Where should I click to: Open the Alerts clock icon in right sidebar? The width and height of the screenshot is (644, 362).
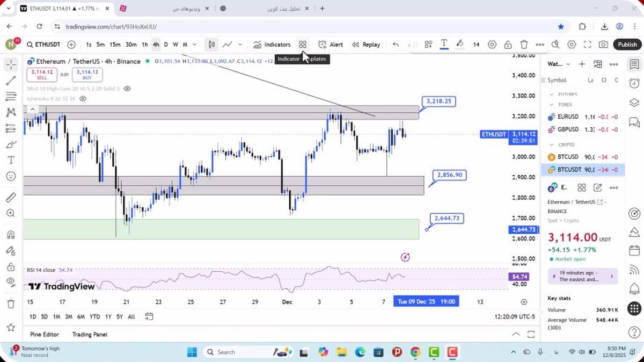(x=634, y=83)
